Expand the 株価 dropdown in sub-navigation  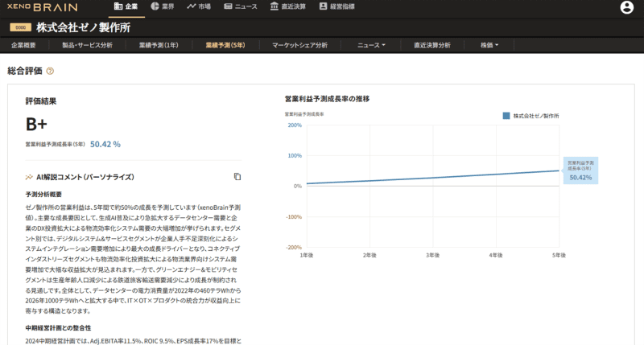491,45
